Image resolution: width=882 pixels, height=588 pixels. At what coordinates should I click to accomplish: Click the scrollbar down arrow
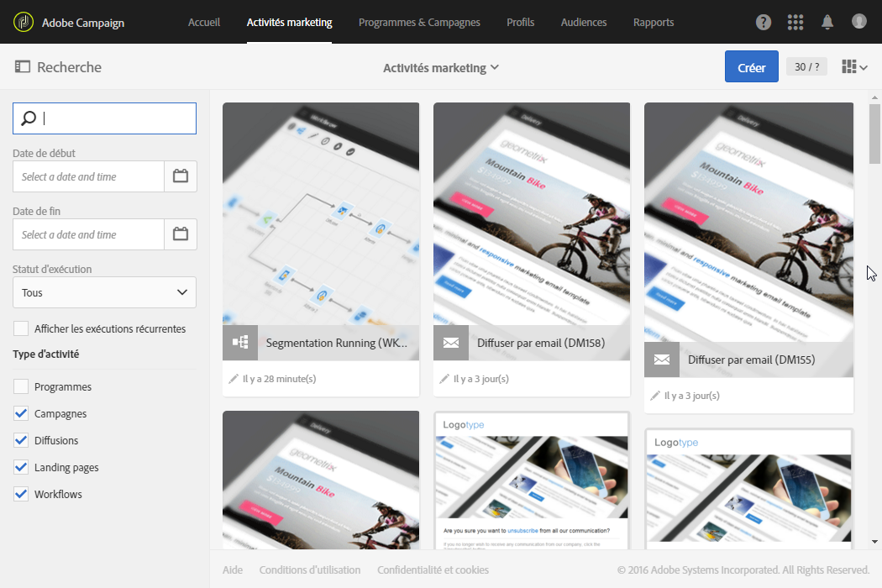coord(874,542)
